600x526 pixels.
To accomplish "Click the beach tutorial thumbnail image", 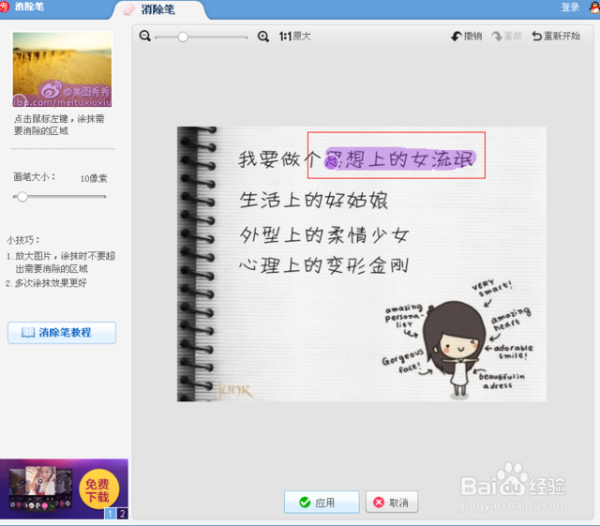I will 62,69.
